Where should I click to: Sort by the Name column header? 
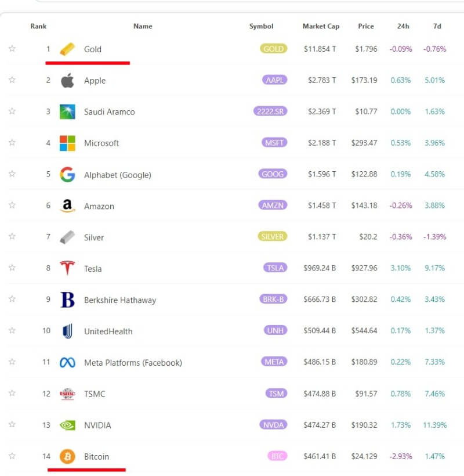coord(143,26)
